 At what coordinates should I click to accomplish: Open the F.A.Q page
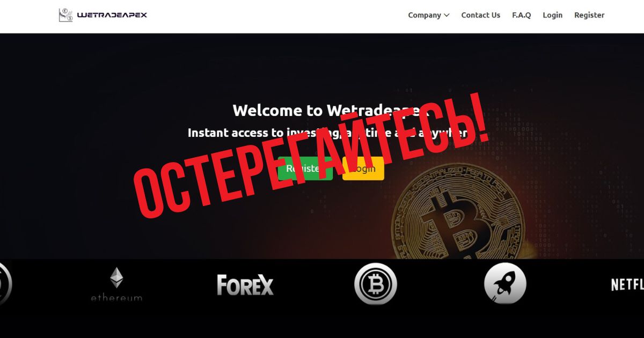coord(521,15)
